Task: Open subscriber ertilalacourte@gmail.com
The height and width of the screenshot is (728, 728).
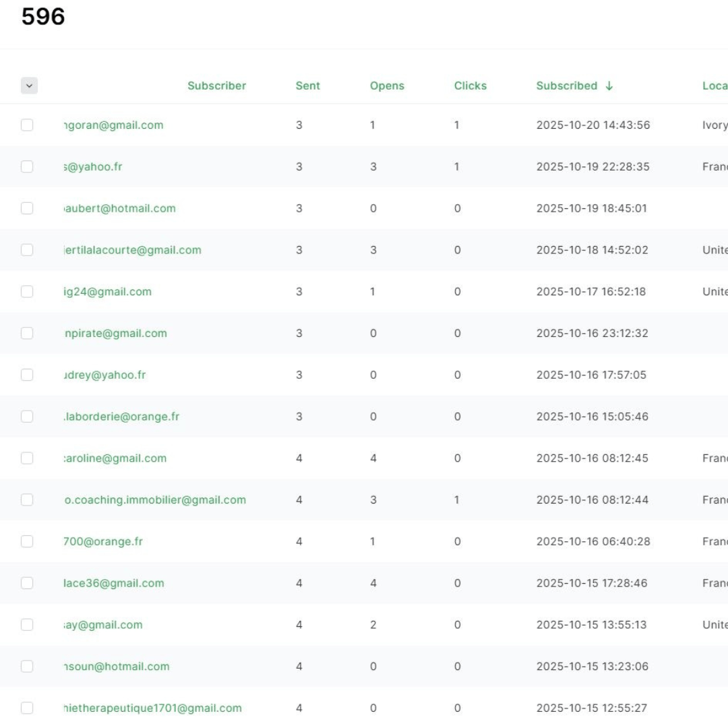Action: (x=132, y=250)
